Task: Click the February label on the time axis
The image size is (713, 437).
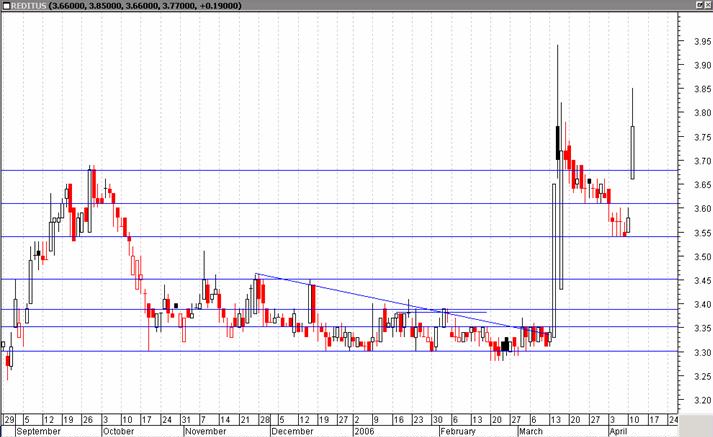Action: [x=458, y=431]
